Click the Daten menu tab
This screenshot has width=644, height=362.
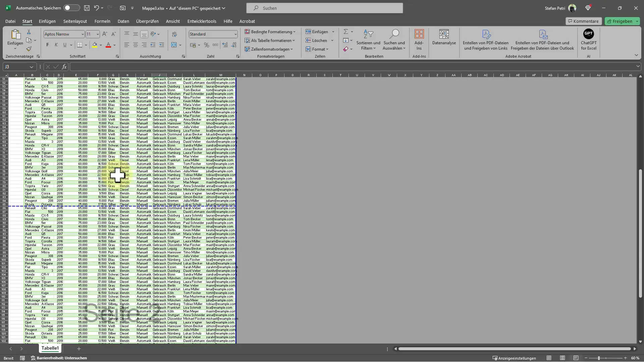(123, 21)
